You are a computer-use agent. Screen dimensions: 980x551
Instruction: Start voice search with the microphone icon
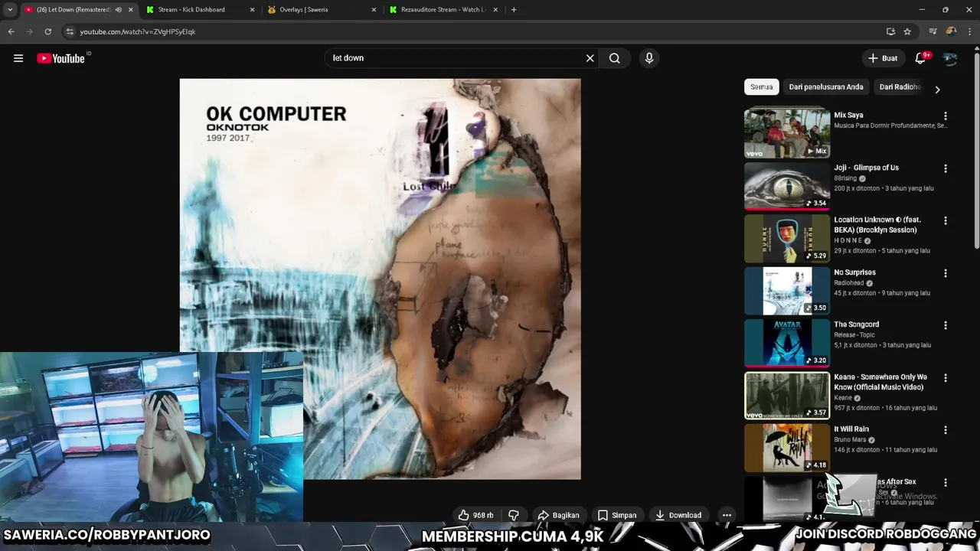(649, 58)
